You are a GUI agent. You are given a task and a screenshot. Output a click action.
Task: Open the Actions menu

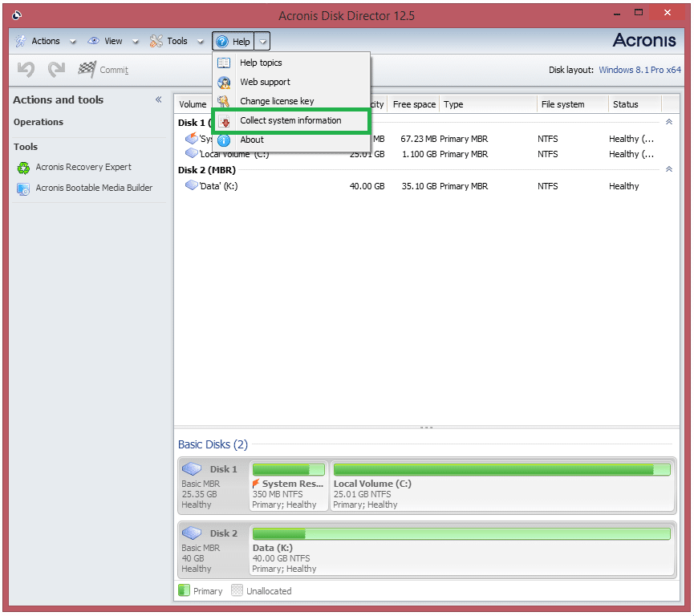pos(46,41)
